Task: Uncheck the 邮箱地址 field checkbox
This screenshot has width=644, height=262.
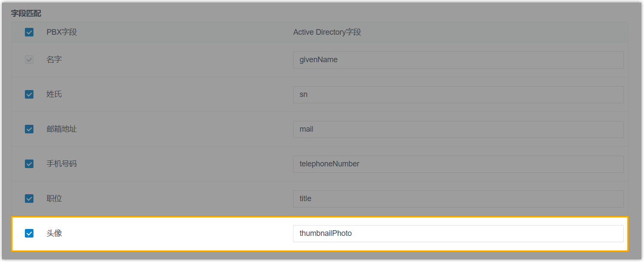Action: click(29, 129)
